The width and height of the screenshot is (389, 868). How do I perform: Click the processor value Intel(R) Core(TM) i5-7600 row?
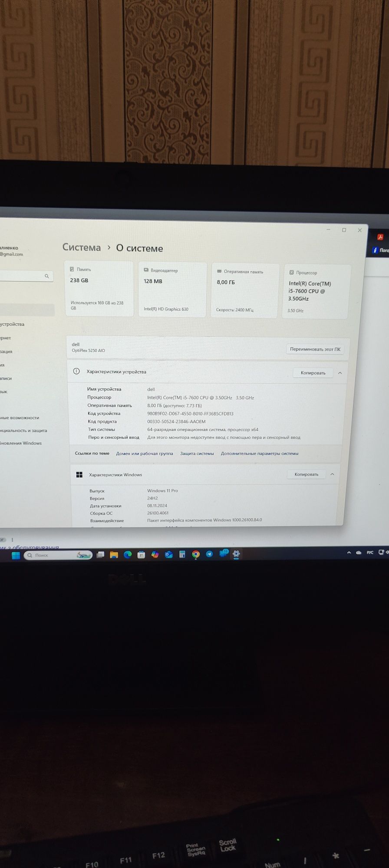pyautogui.click(x=201, y=398)
